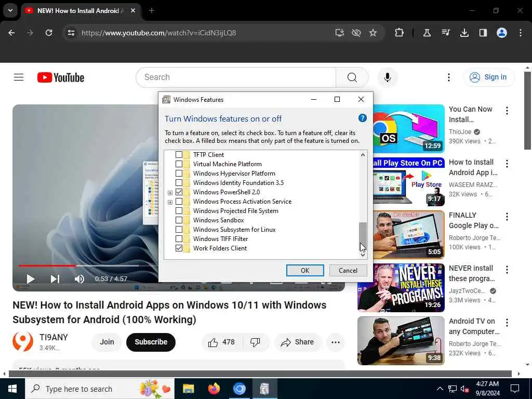This screenshot has height=399, width=532.
Task: Go back with the browser back arrow
Action: (x=11, y=33)
